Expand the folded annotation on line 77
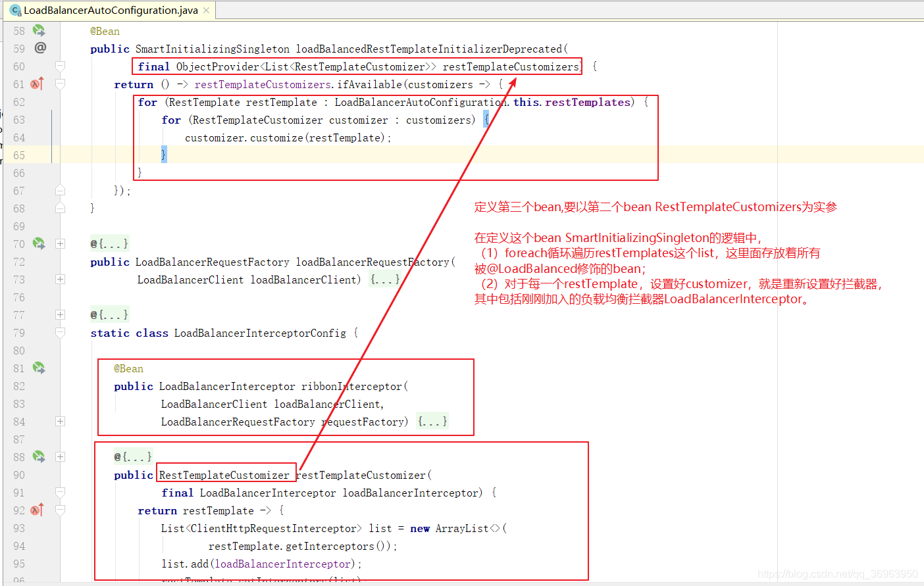This screenshot has width=924, height=586. [x=60, y=314]
